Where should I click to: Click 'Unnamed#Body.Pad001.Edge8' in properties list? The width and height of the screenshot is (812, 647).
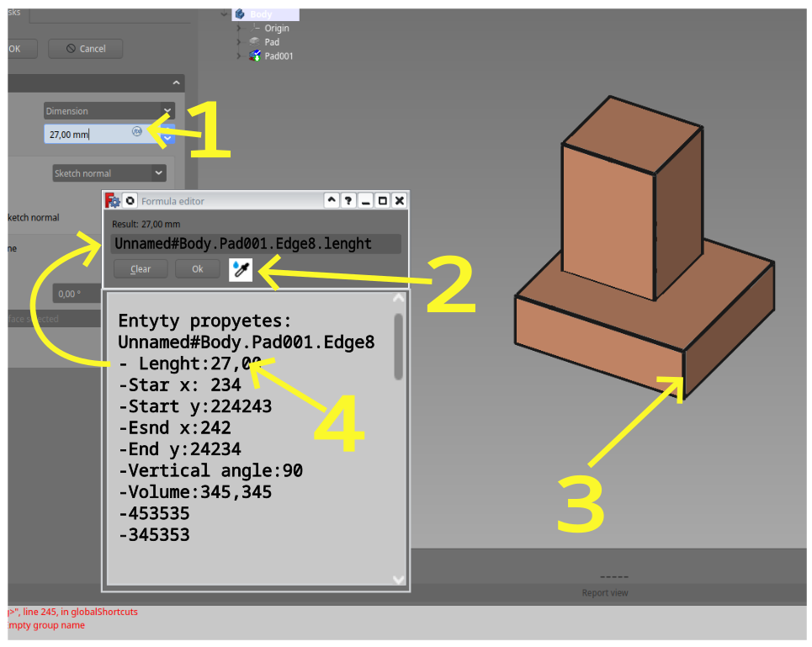pyautogui.click(x=247, y=342)
